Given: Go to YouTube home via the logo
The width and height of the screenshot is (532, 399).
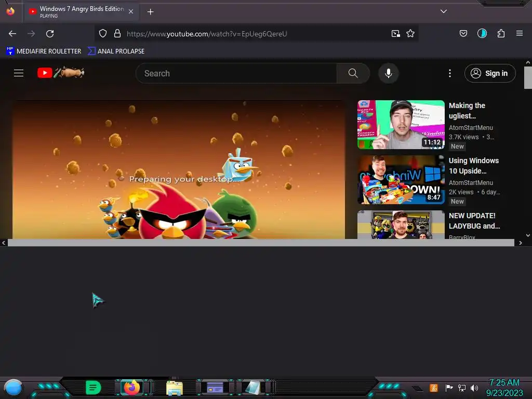Looking at the screenshot, I should click(61, 73).
